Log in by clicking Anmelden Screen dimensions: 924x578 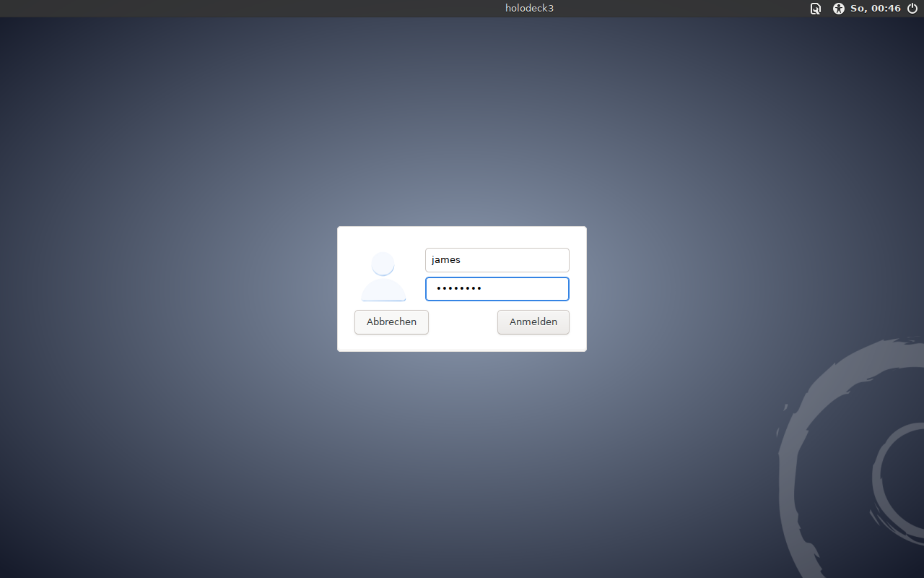click(533, 322)
